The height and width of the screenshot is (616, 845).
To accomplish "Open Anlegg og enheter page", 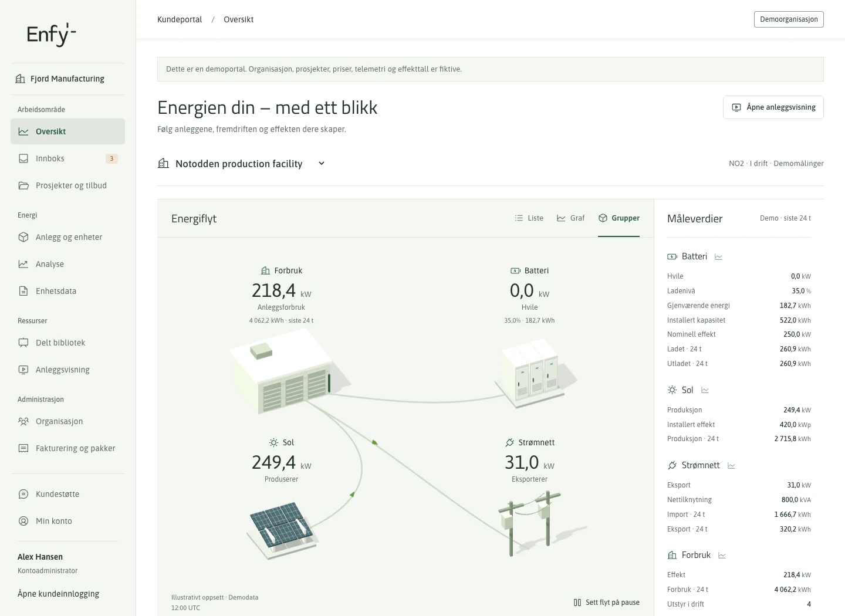I will 67,237.
